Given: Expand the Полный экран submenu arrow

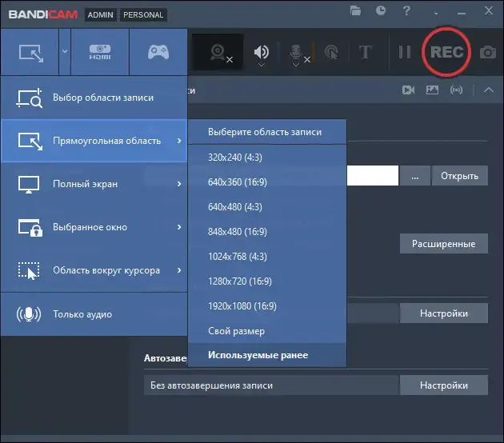Looking at the screenshot, I should (x=179, y=184).
